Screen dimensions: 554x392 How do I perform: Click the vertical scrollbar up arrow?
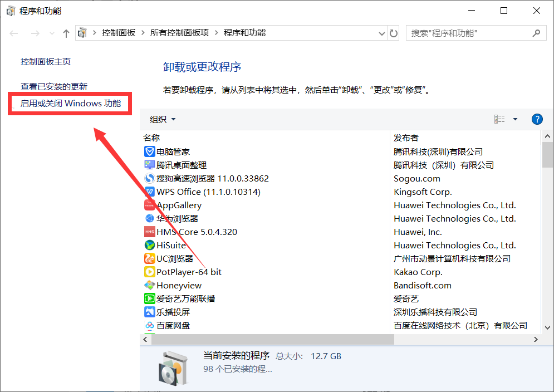(547, 136)
